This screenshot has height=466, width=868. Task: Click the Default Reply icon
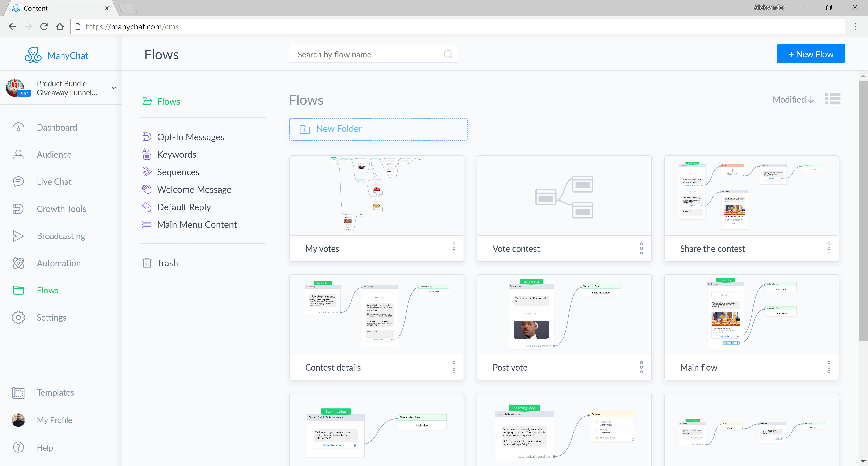click(148, 207)
